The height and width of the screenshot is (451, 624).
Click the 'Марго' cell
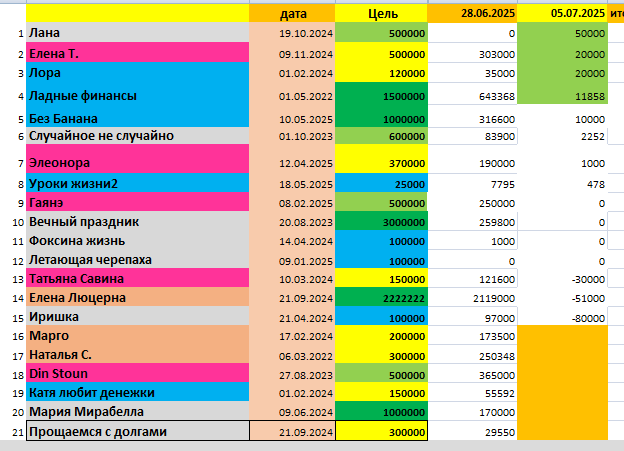[x=138, y=335]
